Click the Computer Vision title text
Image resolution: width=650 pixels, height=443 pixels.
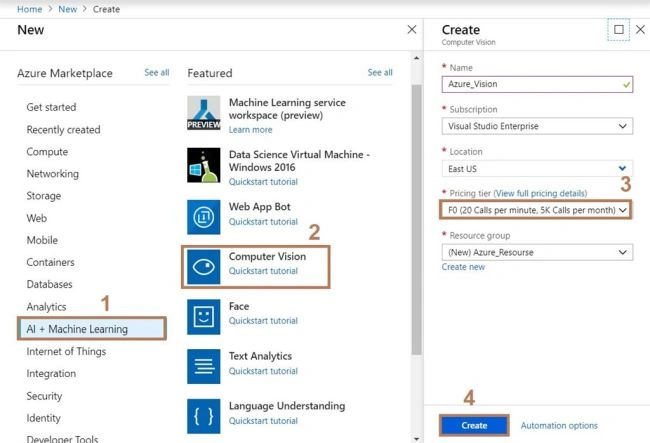tap(267, 257)
